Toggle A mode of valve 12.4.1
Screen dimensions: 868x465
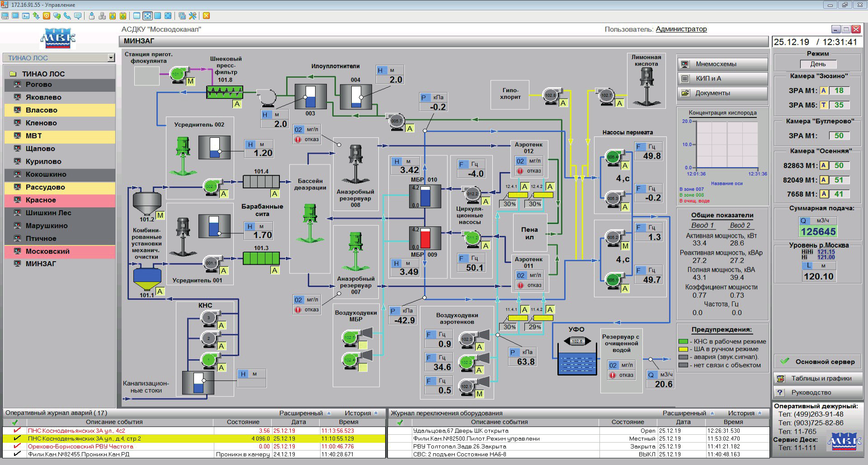(524, 187)
